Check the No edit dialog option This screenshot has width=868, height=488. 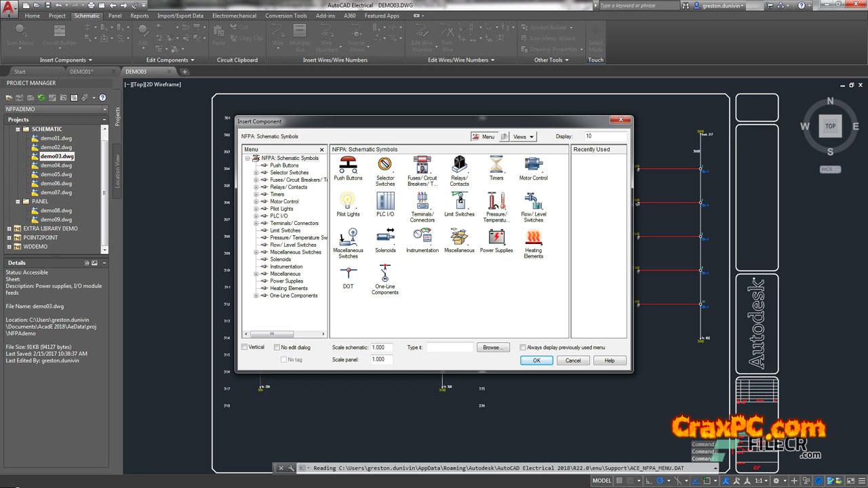coord(277,347)
